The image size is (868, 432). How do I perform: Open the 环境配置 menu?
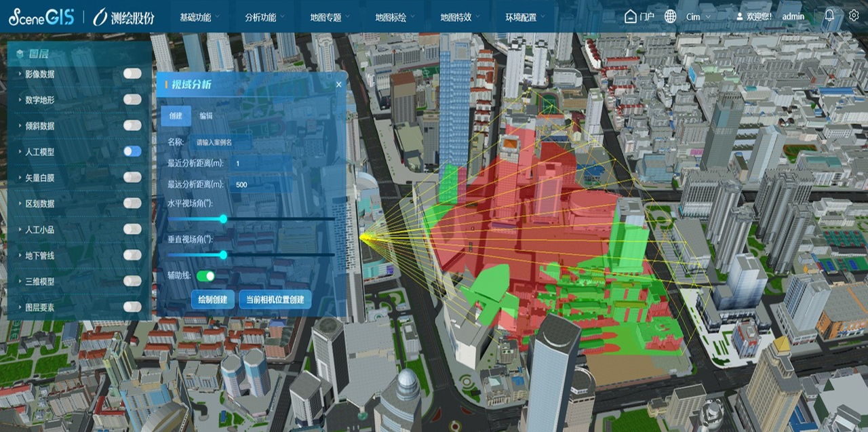tap(526, 17)
